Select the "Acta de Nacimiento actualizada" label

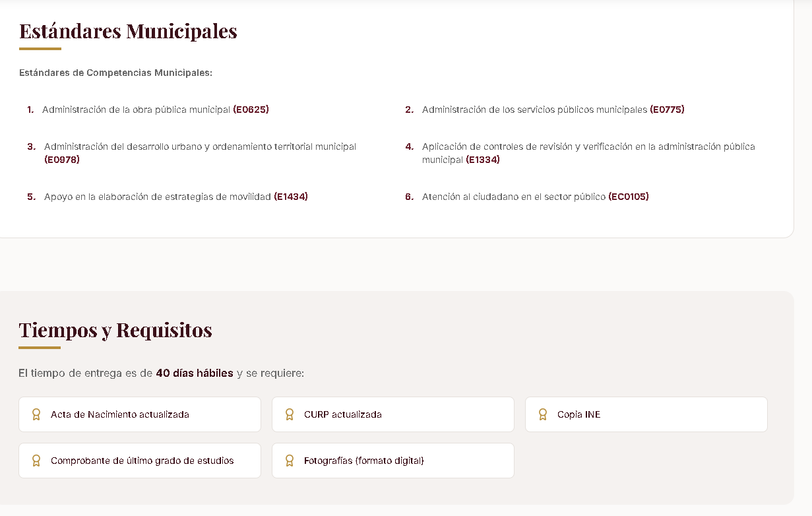coord(120,414)
